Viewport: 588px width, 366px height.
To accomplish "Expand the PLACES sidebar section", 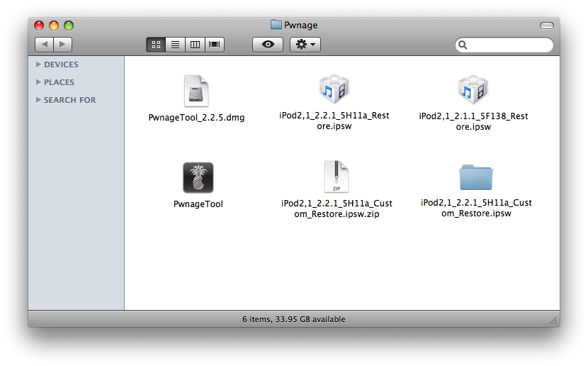I will (x=38, y=82).
